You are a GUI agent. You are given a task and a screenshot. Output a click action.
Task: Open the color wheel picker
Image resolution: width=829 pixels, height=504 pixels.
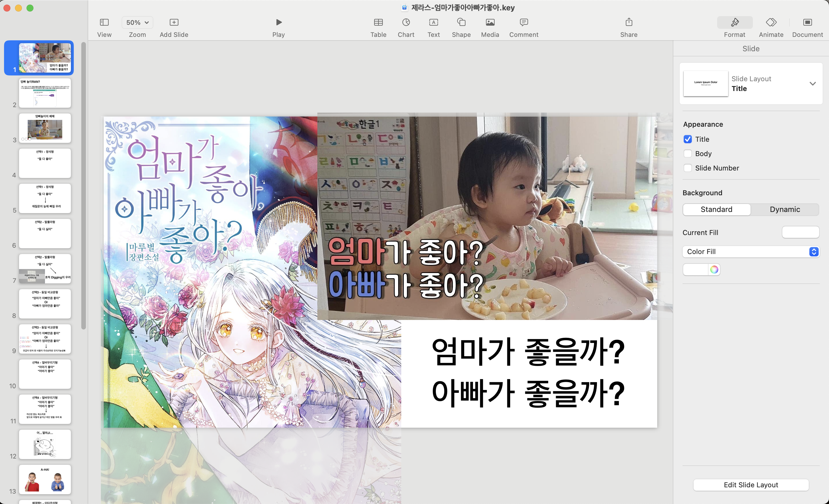coord(714,270)
